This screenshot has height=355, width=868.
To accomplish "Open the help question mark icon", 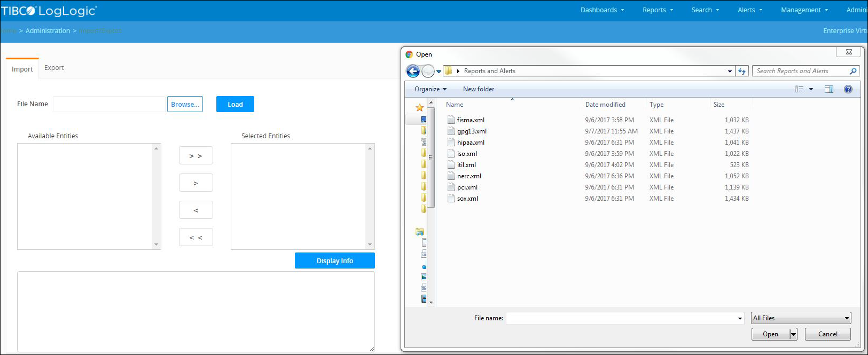I will 848,89.
